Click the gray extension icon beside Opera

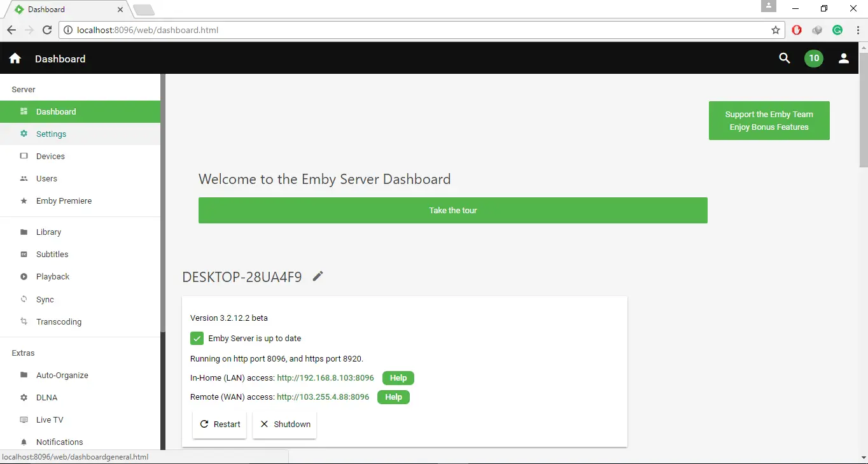point(817,30)
